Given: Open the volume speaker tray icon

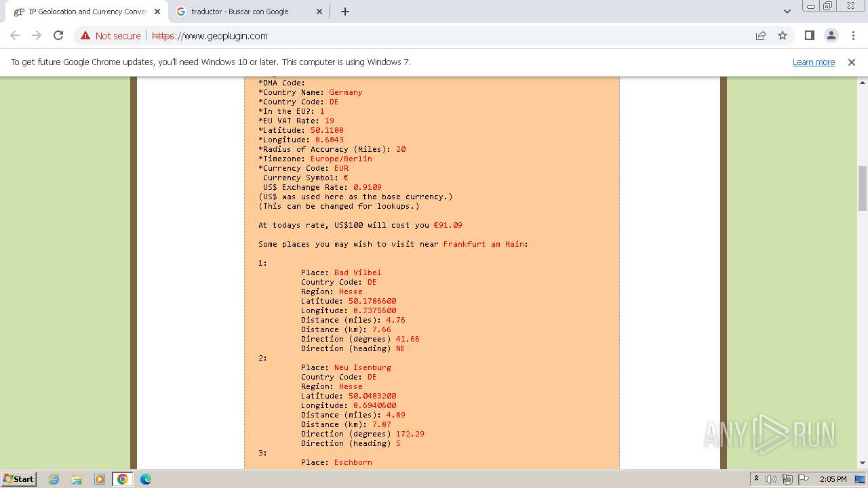Looking at the screenshot, I should 771,479.
